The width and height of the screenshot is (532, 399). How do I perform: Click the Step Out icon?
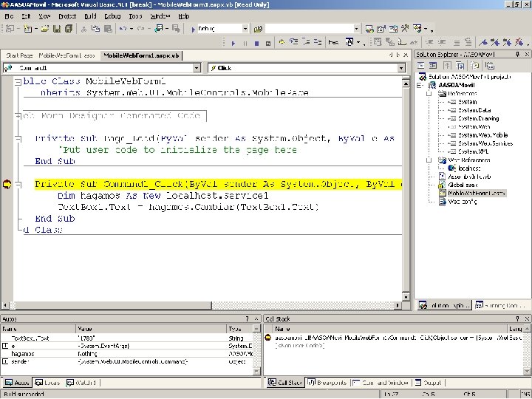tap(318, 42)
